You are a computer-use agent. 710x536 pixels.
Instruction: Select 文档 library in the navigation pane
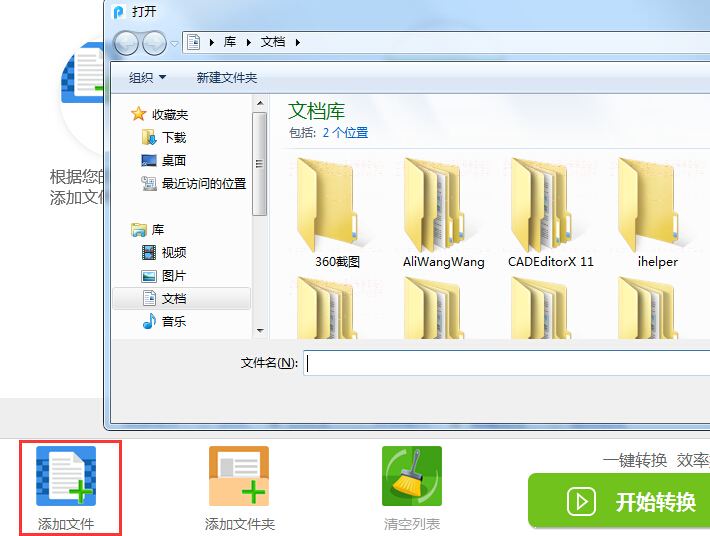181,298
